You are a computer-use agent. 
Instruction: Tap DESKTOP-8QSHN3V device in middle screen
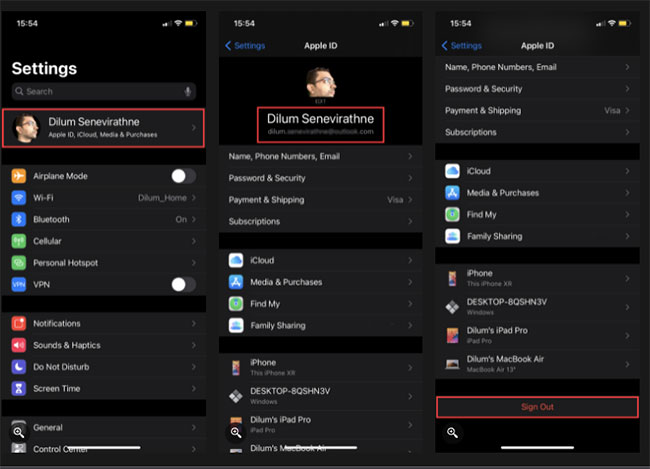pos(320,396)
